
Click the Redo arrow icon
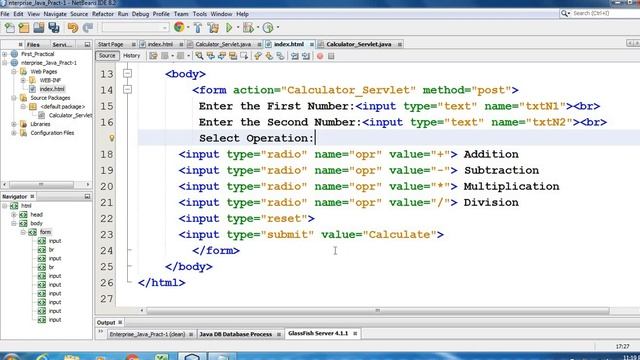88,28
